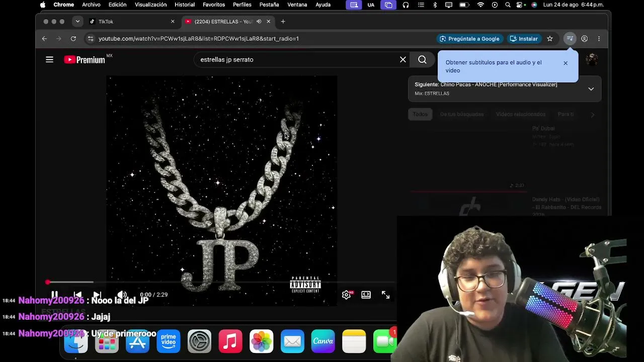This screenshot has width=644, height=362.
Task: Open the Perfiles menu
Action: (242, 5)
